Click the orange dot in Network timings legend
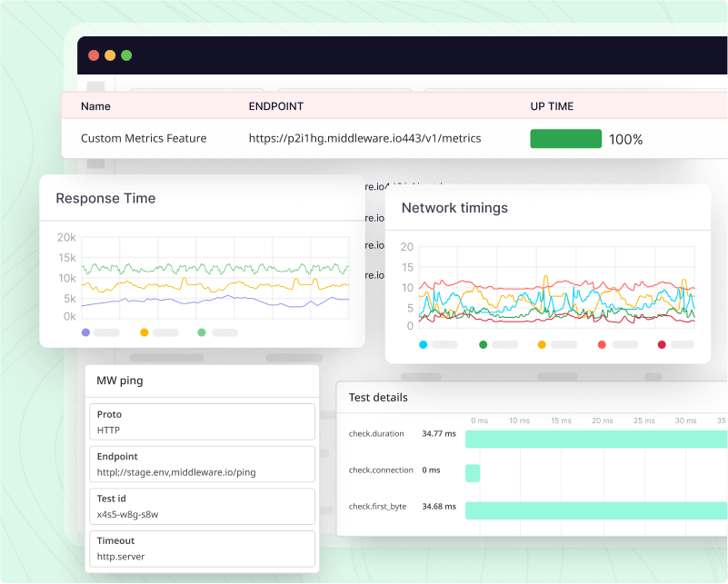Image resolution: width=728 pixels, height=584 pixels. 542,344
